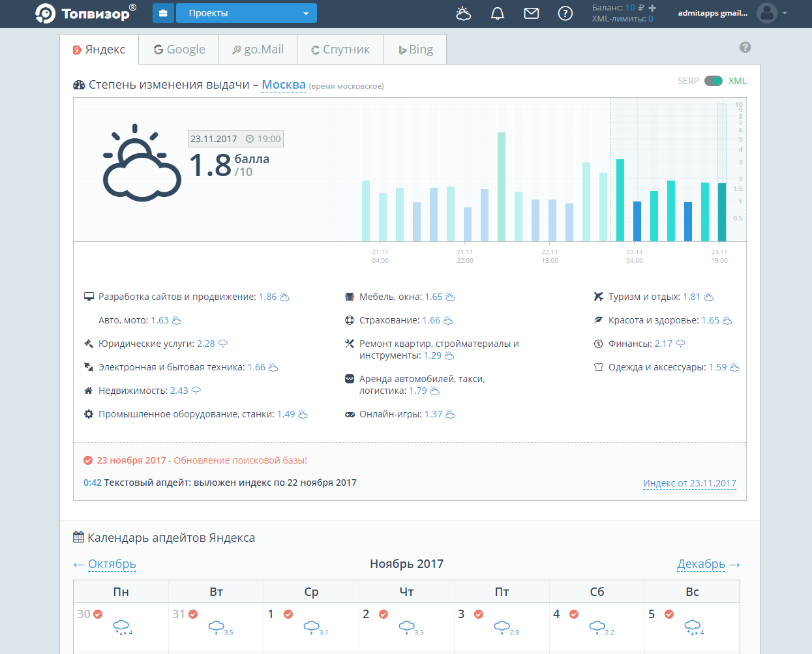812x654 pixels.
Task: Switch to the Google tab
Action: (179, 50)
